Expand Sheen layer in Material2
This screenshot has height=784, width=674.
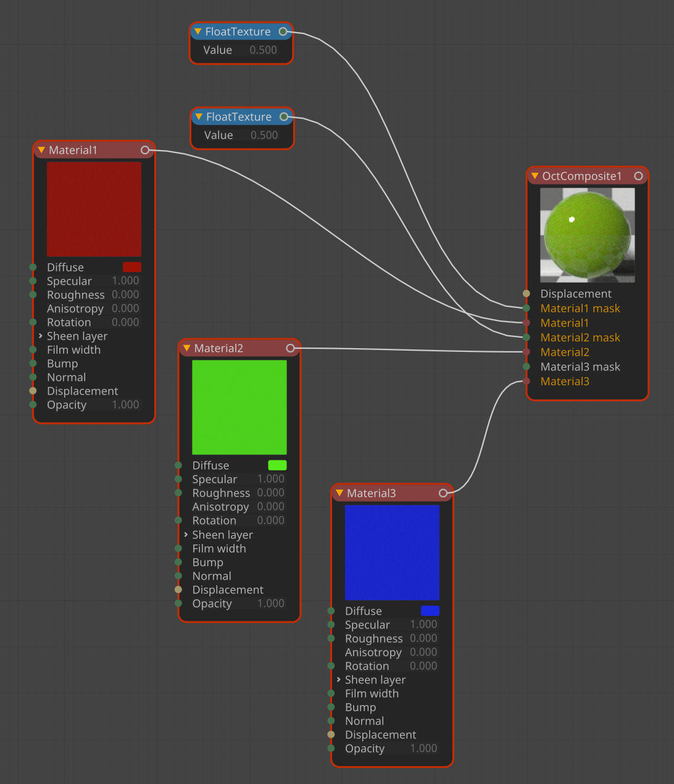click(186, 535)
